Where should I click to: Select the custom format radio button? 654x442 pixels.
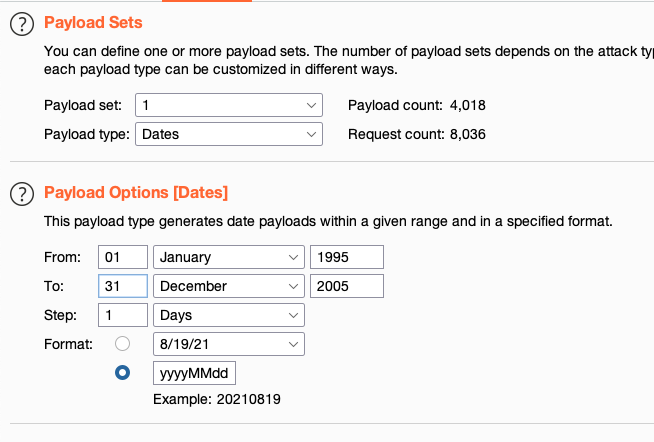pos(123,373)
